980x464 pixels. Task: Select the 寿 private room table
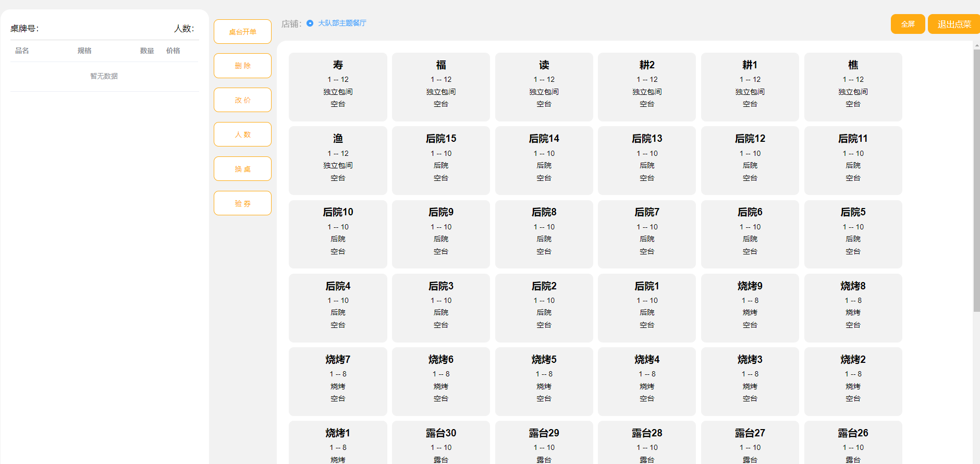click(x=338, y=87)
